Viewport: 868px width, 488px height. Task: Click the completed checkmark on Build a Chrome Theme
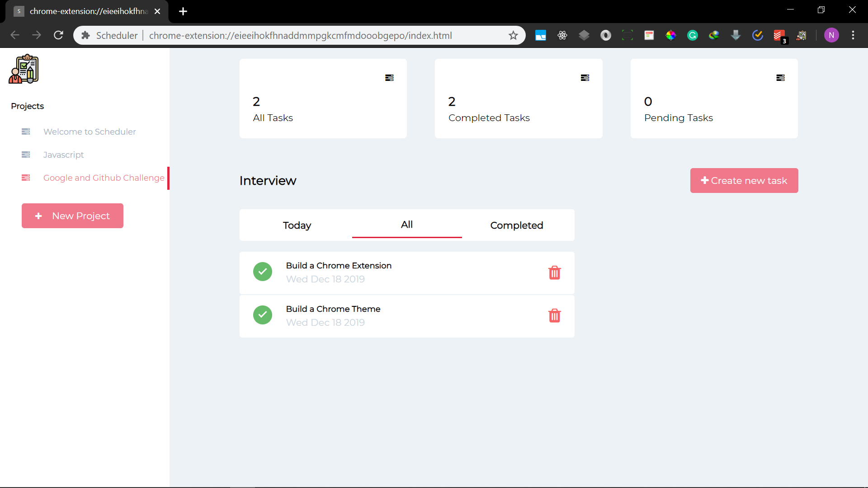[262, 314]
